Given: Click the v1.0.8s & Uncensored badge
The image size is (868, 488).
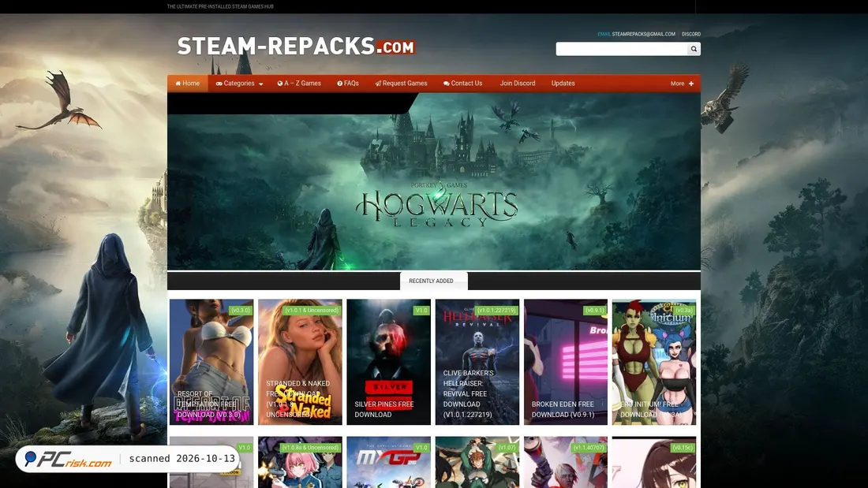Looking at the screenshot, I should coord(310,448).
